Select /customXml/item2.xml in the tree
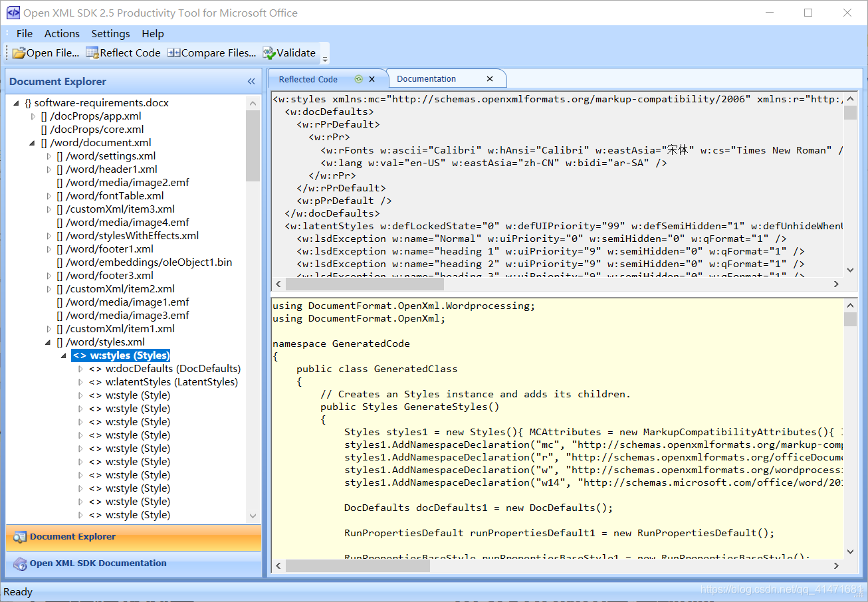The width and height of the screenshot is (868, 602). click(x=116, y=289)
